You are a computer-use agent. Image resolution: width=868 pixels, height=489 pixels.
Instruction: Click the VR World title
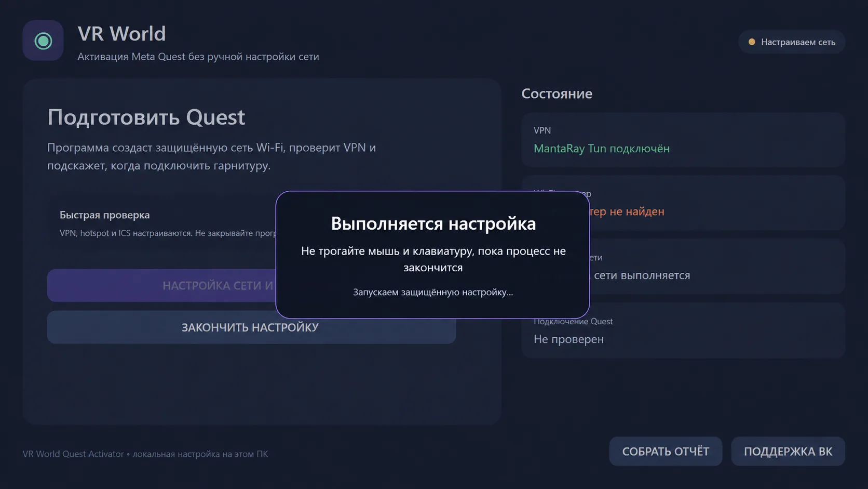click(121, 34)
